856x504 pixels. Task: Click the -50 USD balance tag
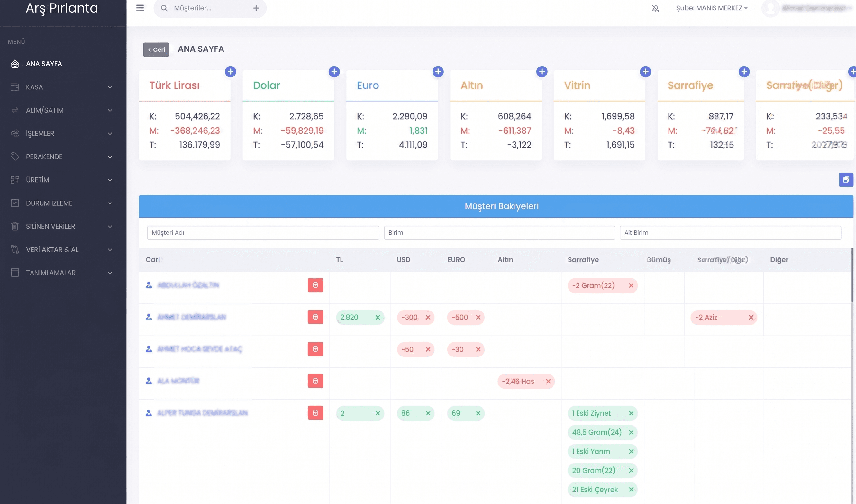tap(415, 349)
